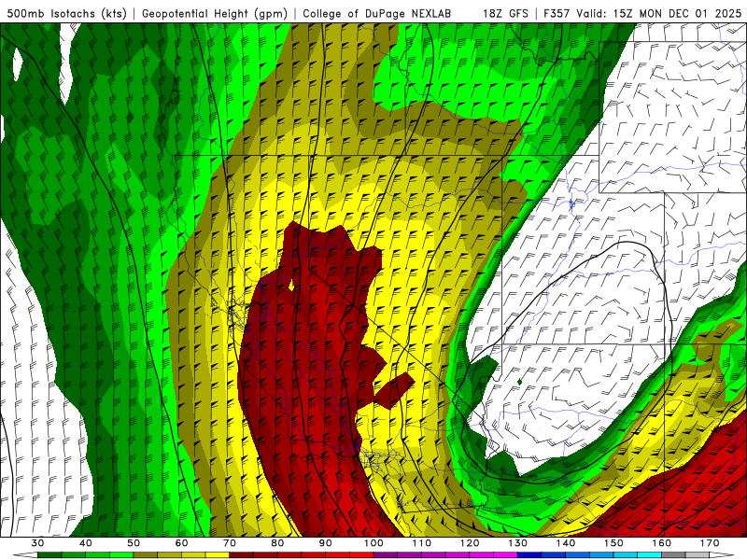This screenshot has height=560, width=747.
Task: Click the '40' colorbar scale label
Action: click(86, 543)
